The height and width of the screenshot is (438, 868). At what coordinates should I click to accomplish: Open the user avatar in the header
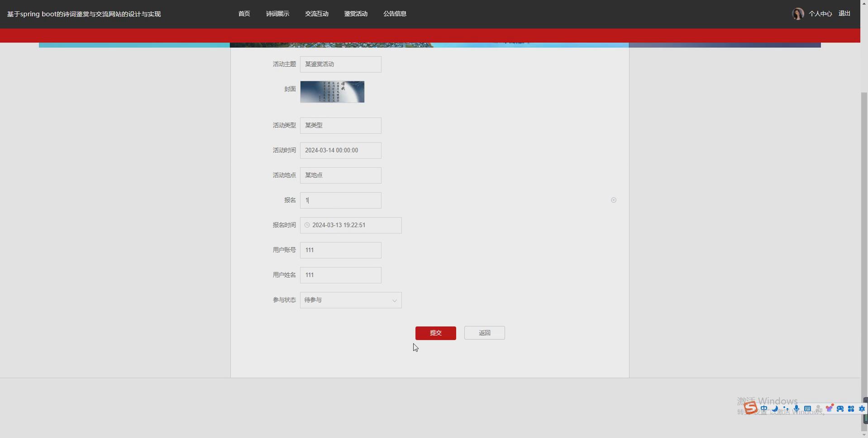coord(798,14)
